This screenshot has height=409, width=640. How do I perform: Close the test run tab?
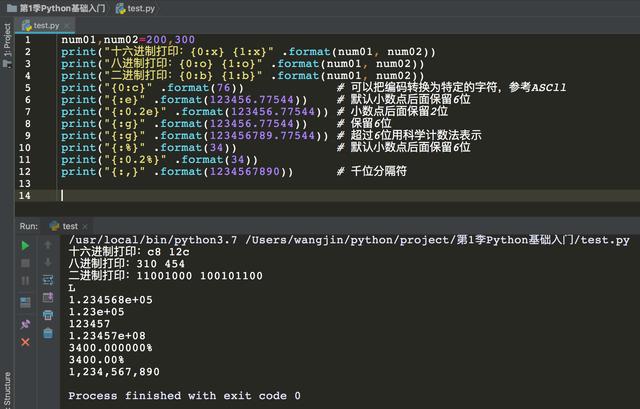pyautogui.click(x=85, y=227)
